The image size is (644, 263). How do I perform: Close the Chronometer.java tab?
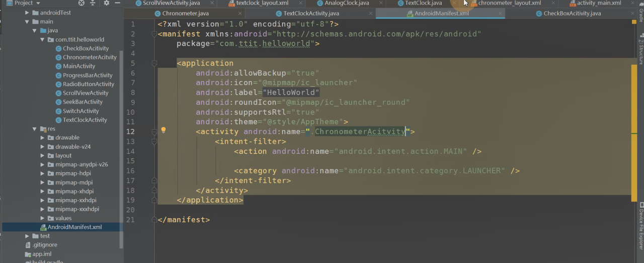(239, 14)
